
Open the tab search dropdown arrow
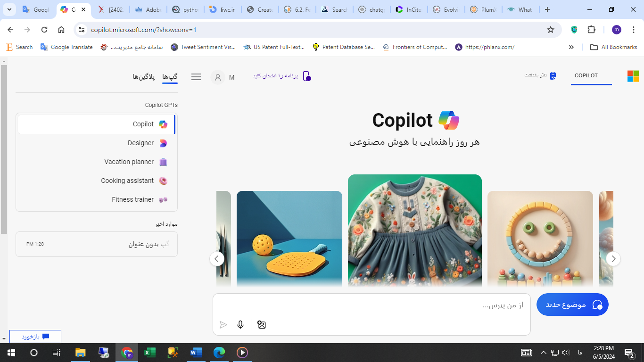(x=9, y=9)
